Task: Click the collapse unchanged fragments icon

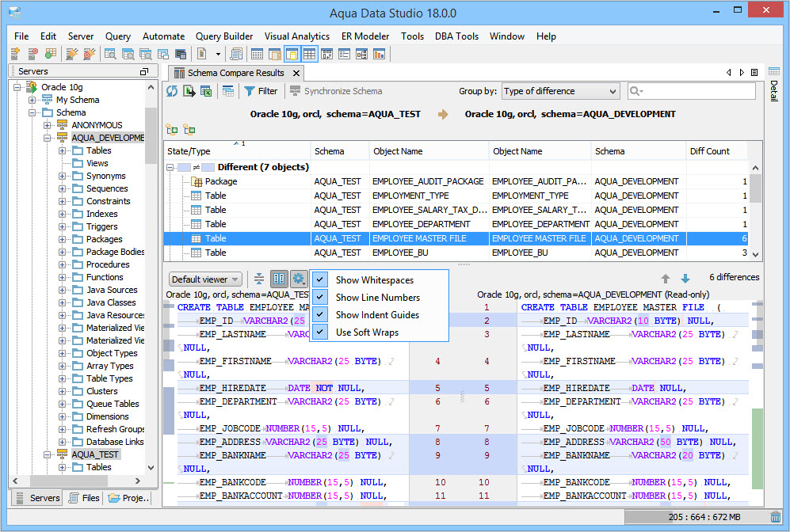Action: [x=259, y=279]
